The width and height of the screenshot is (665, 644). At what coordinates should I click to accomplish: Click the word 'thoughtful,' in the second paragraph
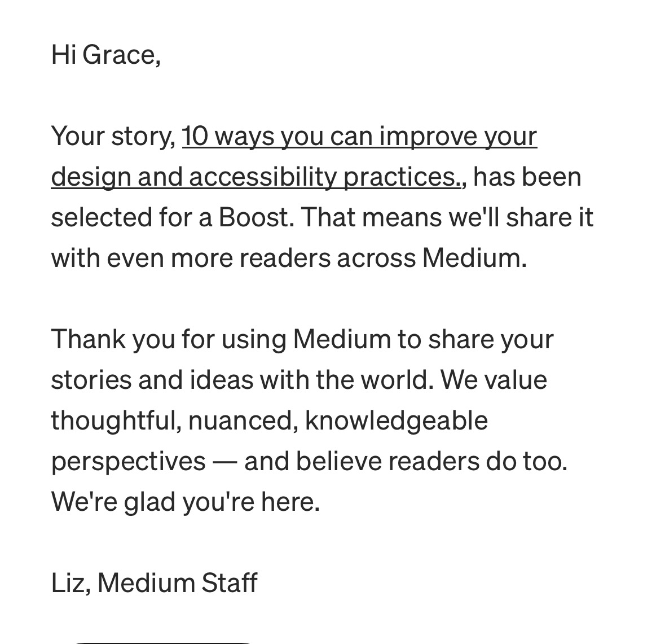[116, 421]
